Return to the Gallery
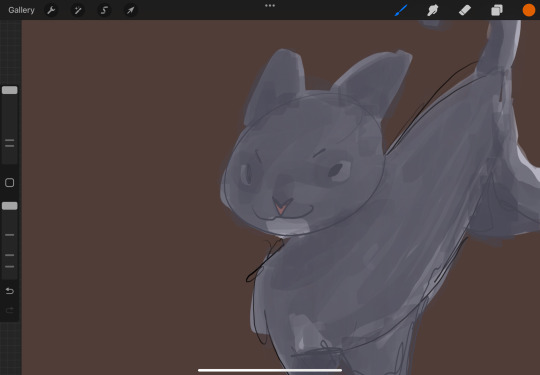Viewport: 540px width, 375px height. (x=21, y=10)
